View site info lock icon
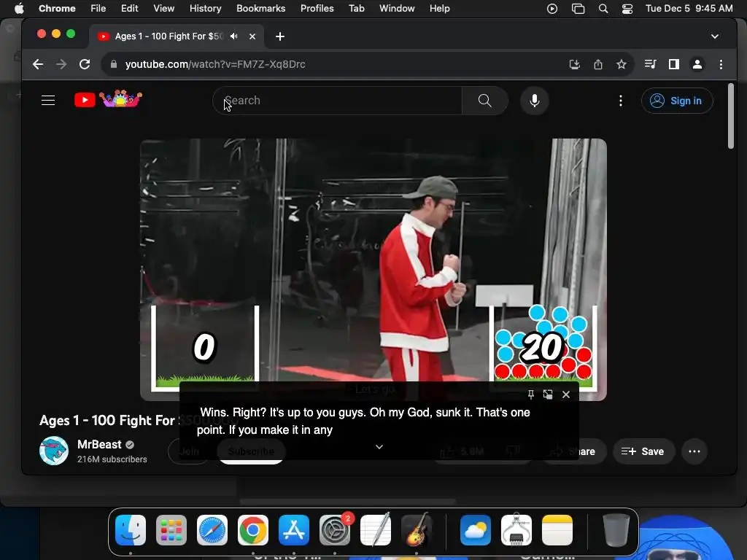 point(113,64)
